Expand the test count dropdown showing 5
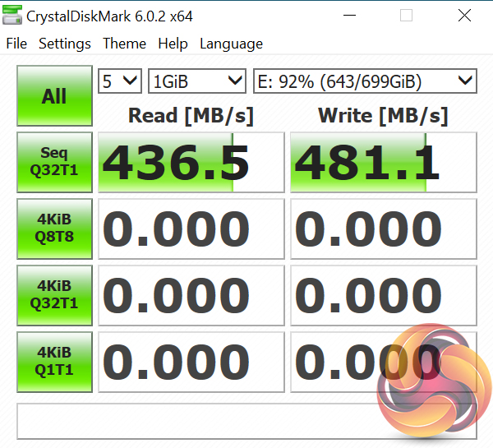Viewport: 493px width, 448px height. 120,81
